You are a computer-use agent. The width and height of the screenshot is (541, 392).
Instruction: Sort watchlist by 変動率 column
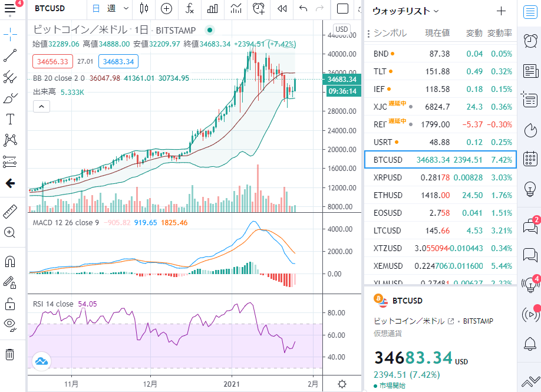[500, 33]
